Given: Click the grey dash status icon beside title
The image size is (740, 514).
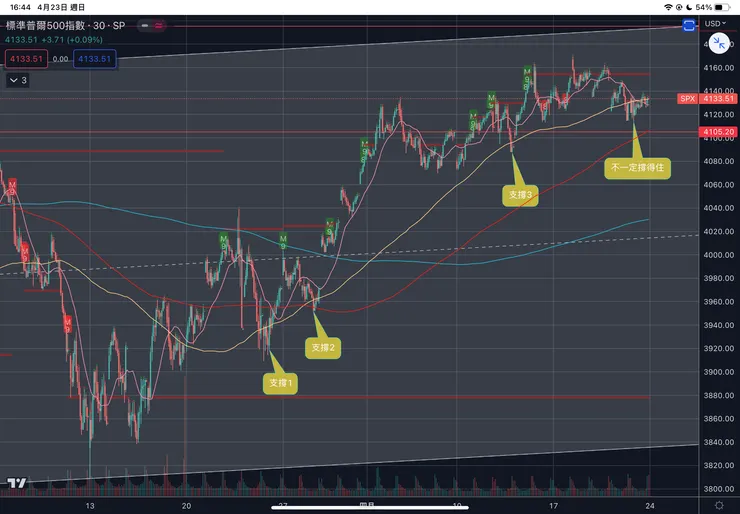Looking at the screenshot, I should click(145, 25).
